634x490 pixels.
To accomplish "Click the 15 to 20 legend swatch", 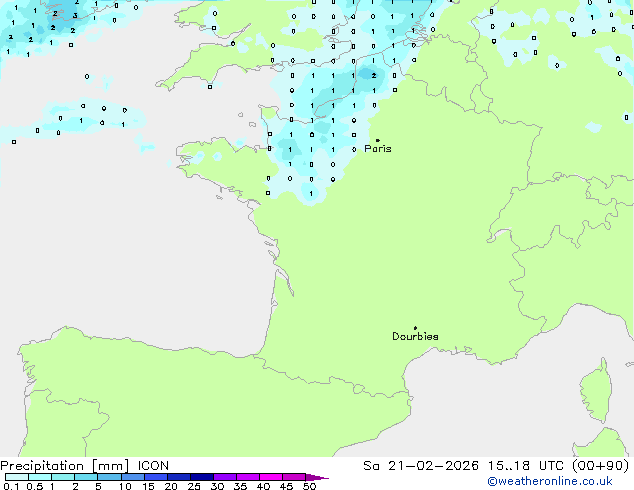I will (156, 477).
